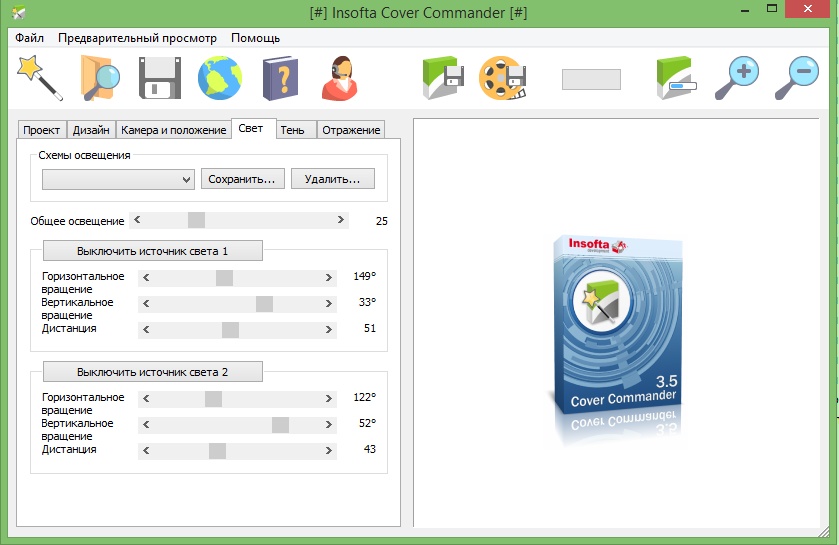Increase light 2 vertical rotation right arrow
This screenshot has height=545, width=839.
click(329, 425)
